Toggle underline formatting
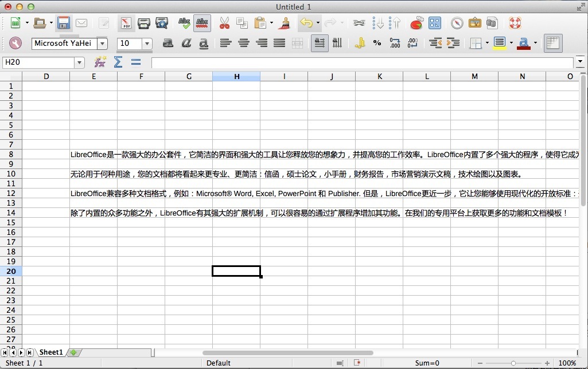Screen dimensions: 588x369 pos(204,44)
